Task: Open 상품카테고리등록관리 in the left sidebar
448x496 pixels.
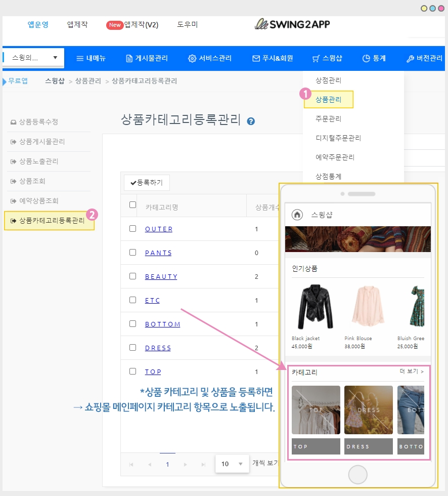Action: 49,221
